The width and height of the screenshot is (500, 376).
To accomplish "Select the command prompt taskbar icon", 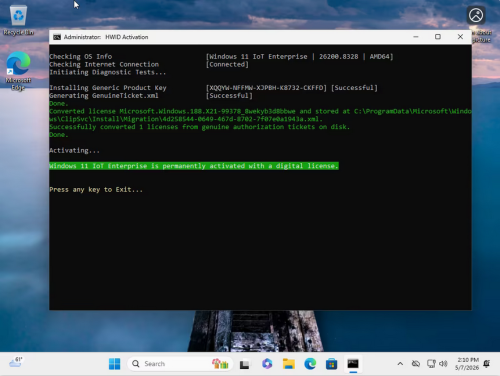I will [353, 364].
